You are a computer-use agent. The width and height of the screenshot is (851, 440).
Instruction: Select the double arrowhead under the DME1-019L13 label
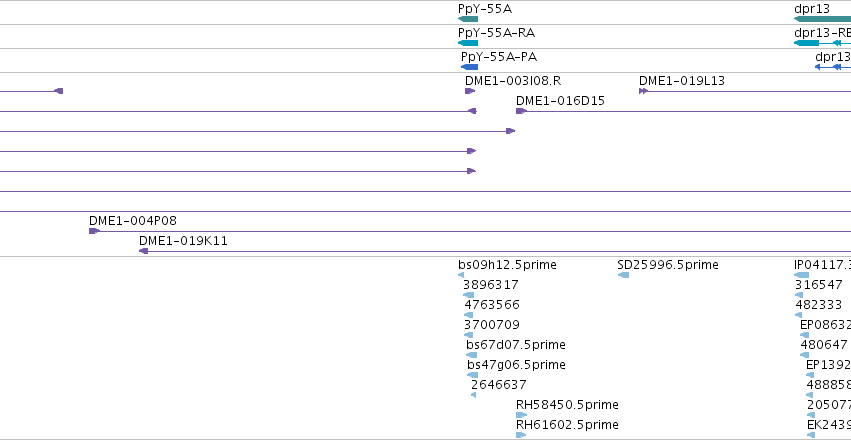tap(643, 91)
